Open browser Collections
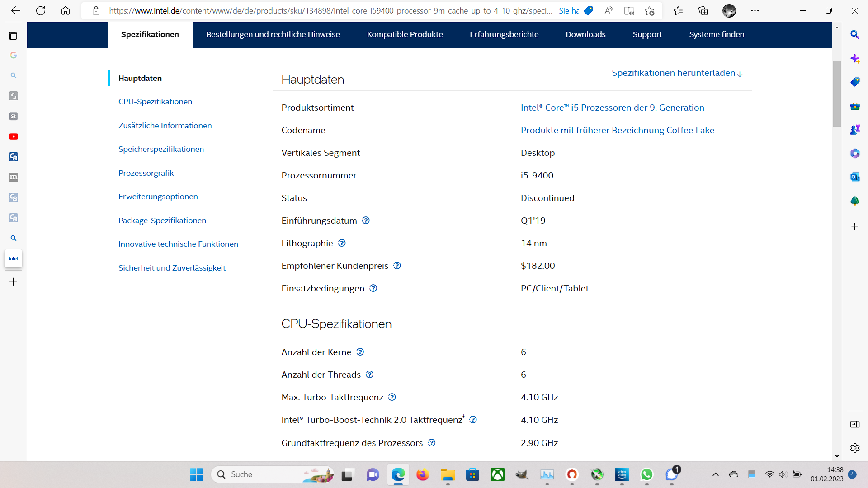The image size is (868, 488). 703,11
